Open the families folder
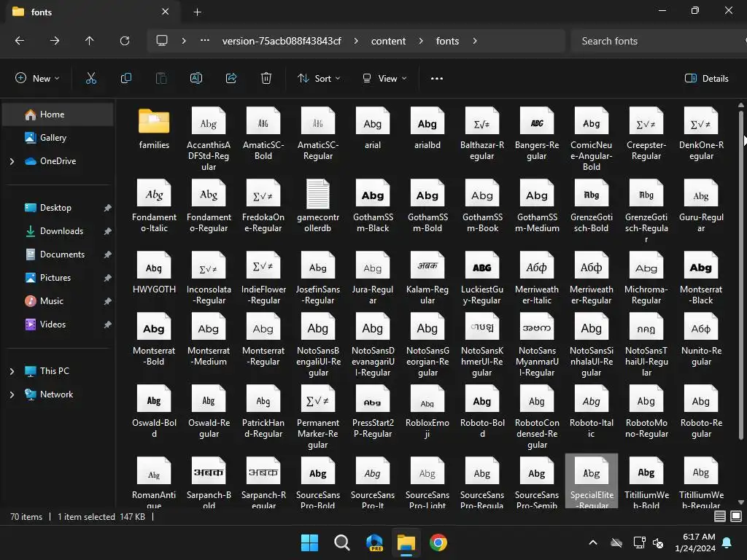747x560 pixels. [x=154, y=128]
